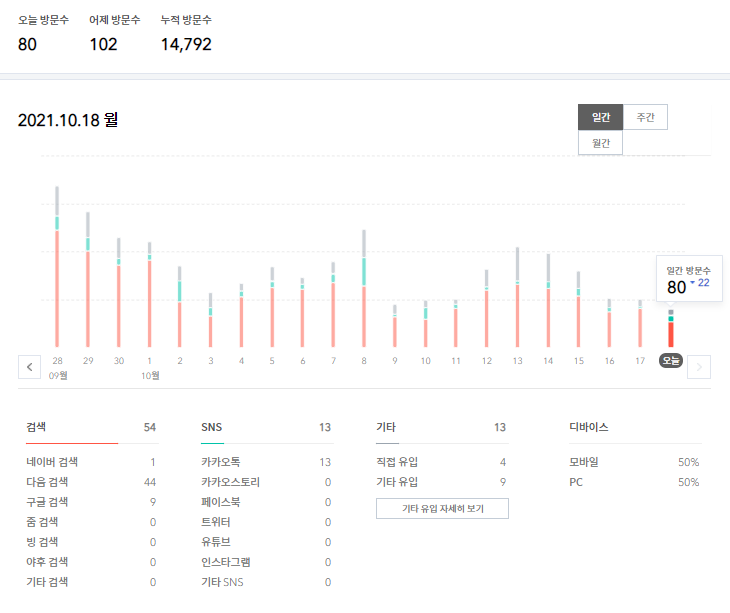Click the 트위터 row
Screen dimensions: 730x613
[267, 522]
